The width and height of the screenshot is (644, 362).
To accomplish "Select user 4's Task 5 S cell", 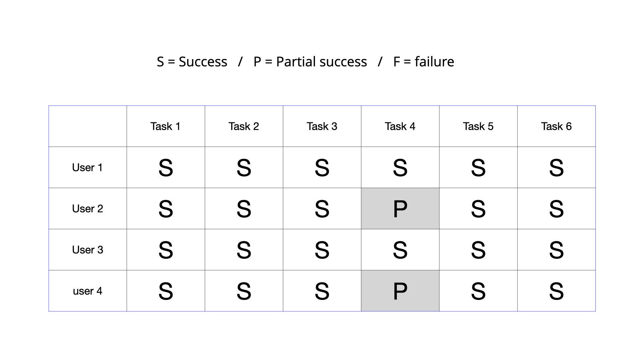I will pyautogui.click(x=478, y=291).
